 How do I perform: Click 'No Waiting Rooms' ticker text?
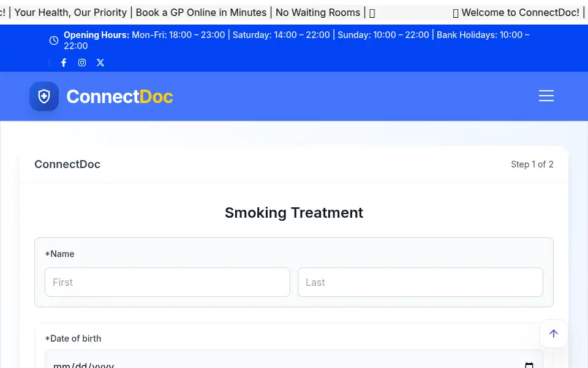pos(318,12)
